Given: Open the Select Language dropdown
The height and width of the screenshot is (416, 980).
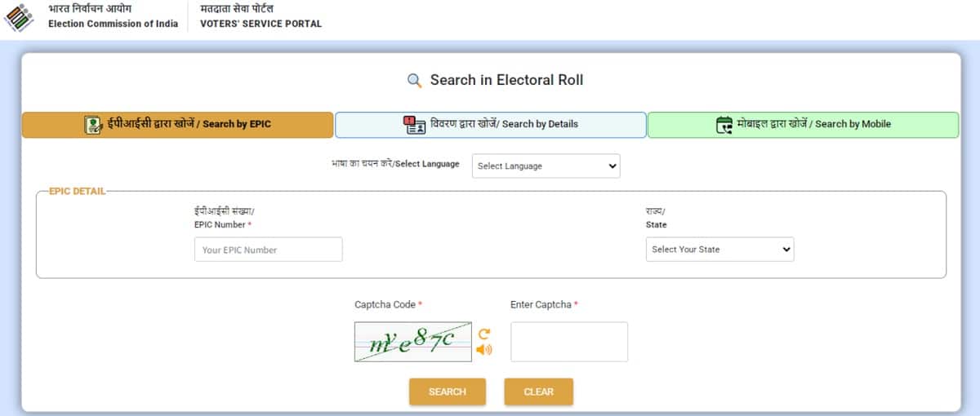Looking at the screenshot, I should [x=546, y=166].
